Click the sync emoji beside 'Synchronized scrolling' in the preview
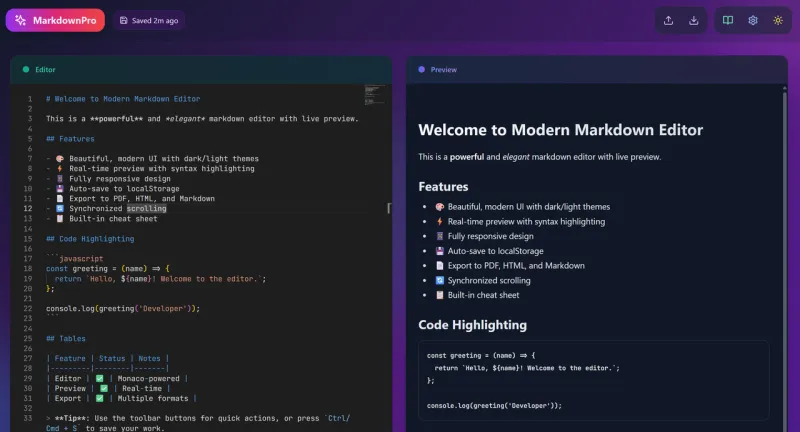Viewport: 800px width, 432px height. [x=439, y=281]
